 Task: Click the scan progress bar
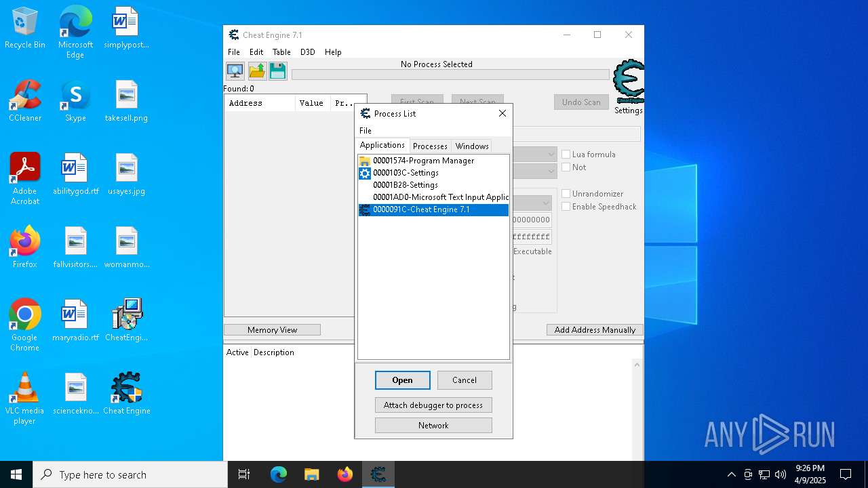point(450,75)
